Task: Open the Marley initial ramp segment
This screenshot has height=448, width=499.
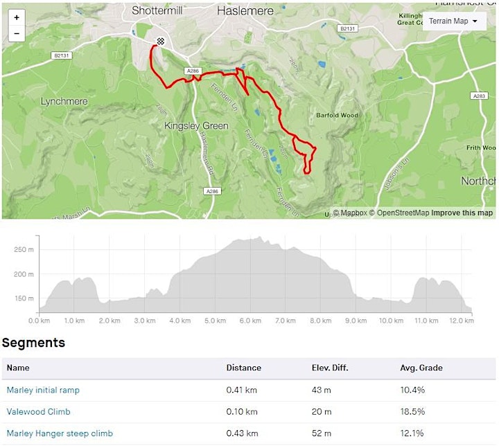Action: 43,390
